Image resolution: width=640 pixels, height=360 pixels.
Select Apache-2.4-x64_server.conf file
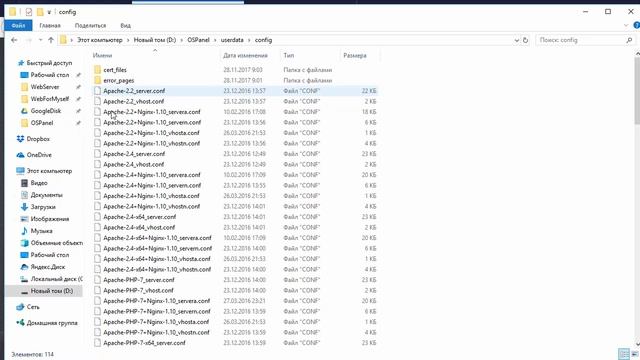(140, 217)
